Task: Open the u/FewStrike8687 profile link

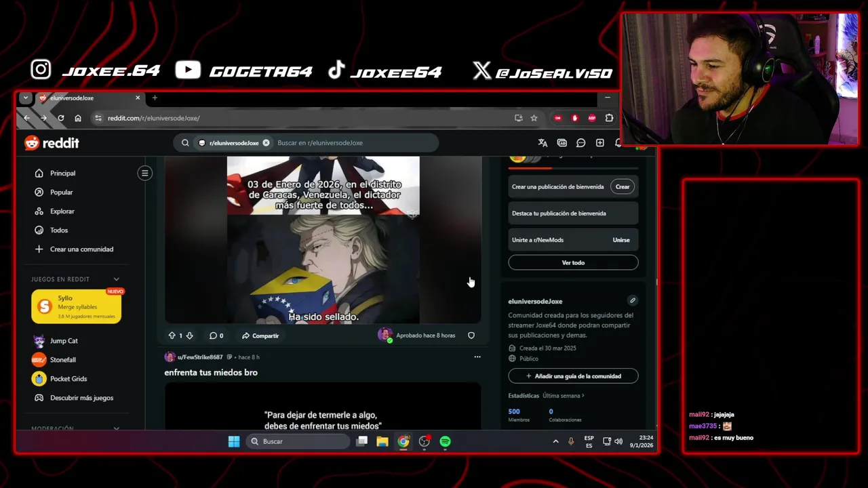Action: point(199,357)
